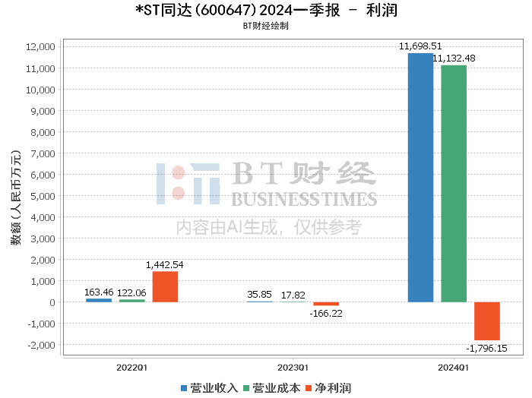Click the 2024Q1 negative net profit bar
This screenshot has height=398, width=532.
[487, 321]
